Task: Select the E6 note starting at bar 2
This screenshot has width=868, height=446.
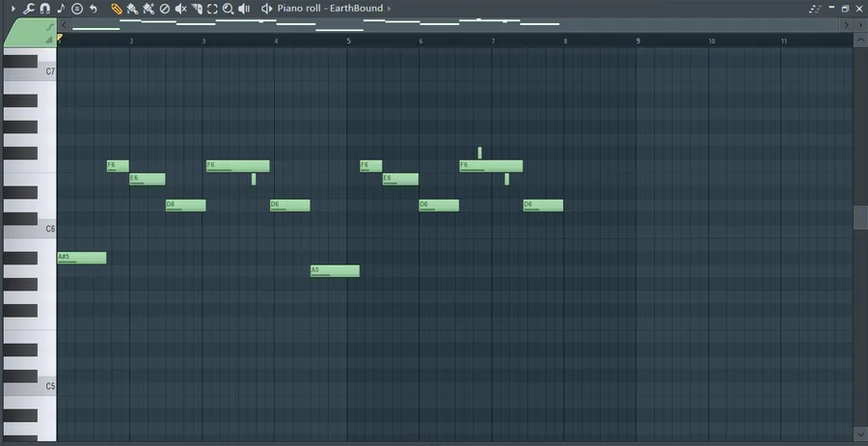Action: point(148,179)
